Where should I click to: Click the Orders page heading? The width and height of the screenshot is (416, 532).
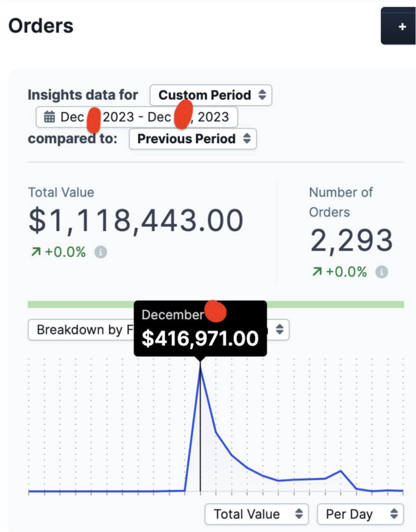[x=41, y=26]
